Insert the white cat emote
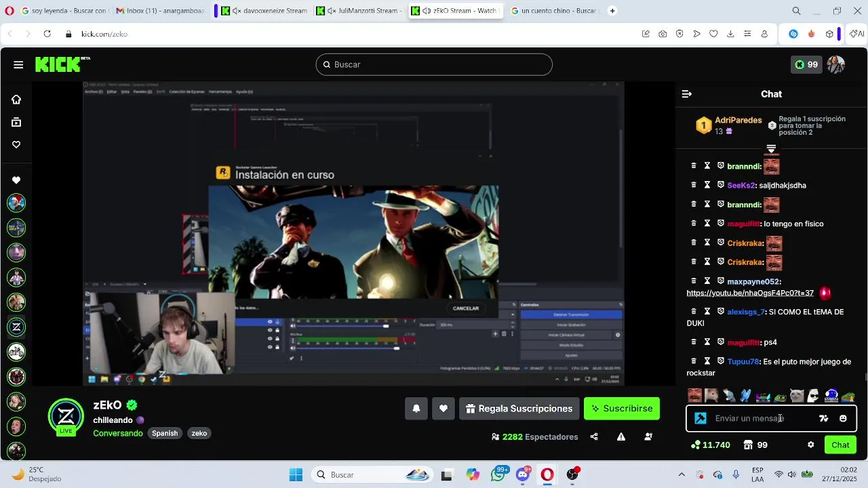The width and height of the screenshot is (868, 488). (797, 396)
